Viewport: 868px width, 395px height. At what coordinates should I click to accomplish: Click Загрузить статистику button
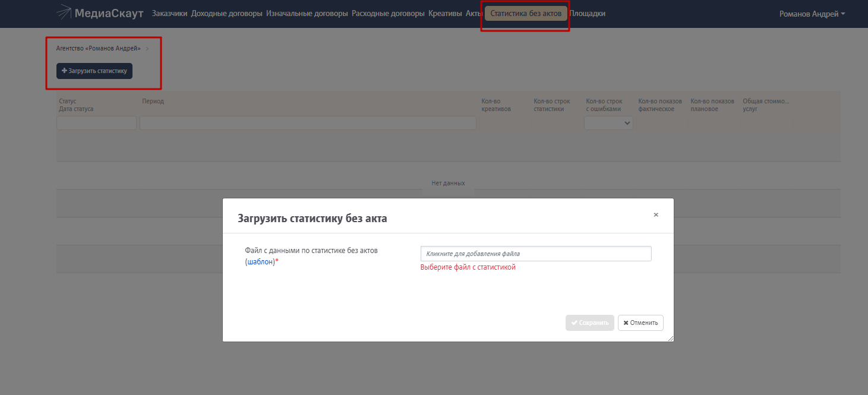(x=94, y=71)
